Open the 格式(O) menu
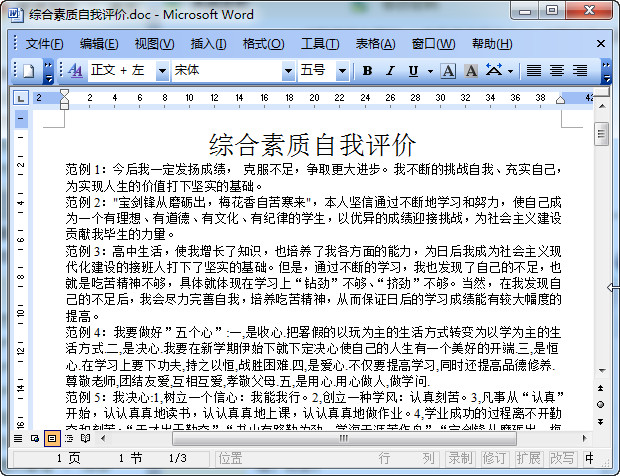This screenshot has height=476, width=620. [x=263, y=43]
